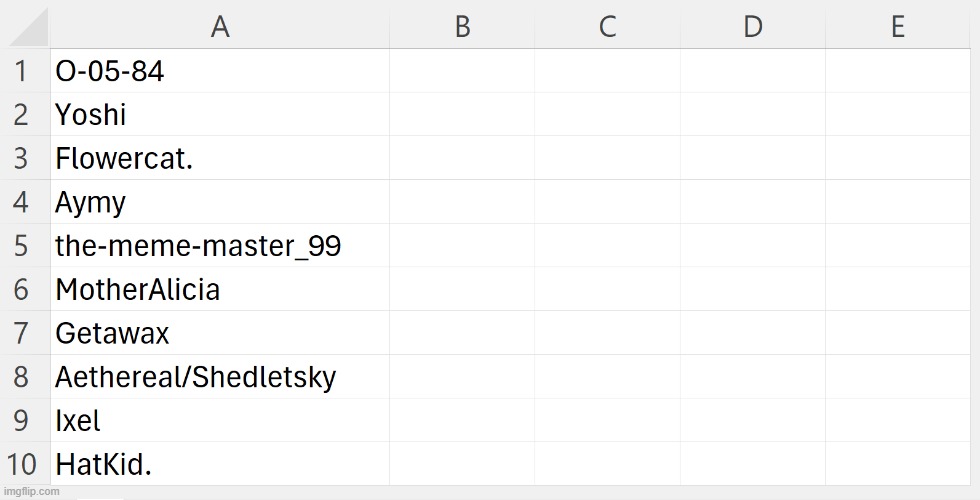
Task: Click column E header
Action: pyautogui.click(x=897, y=27)
